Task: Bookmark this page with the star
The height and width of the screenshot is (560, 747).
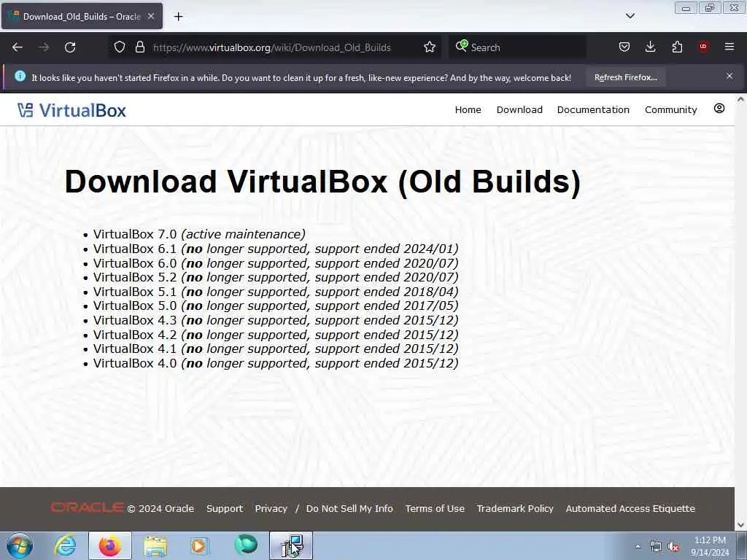Action: [x=429, y=47]
